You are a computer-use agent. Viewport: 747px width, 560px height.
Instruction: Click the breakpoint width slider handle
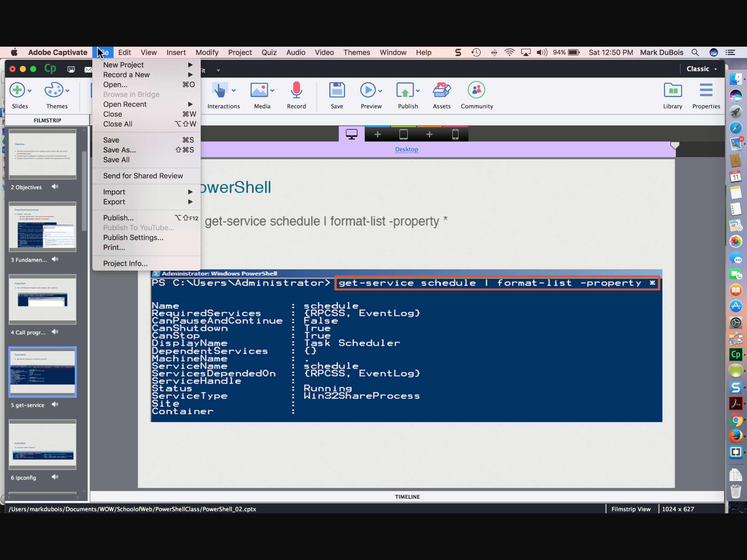[x=675, y=145]
